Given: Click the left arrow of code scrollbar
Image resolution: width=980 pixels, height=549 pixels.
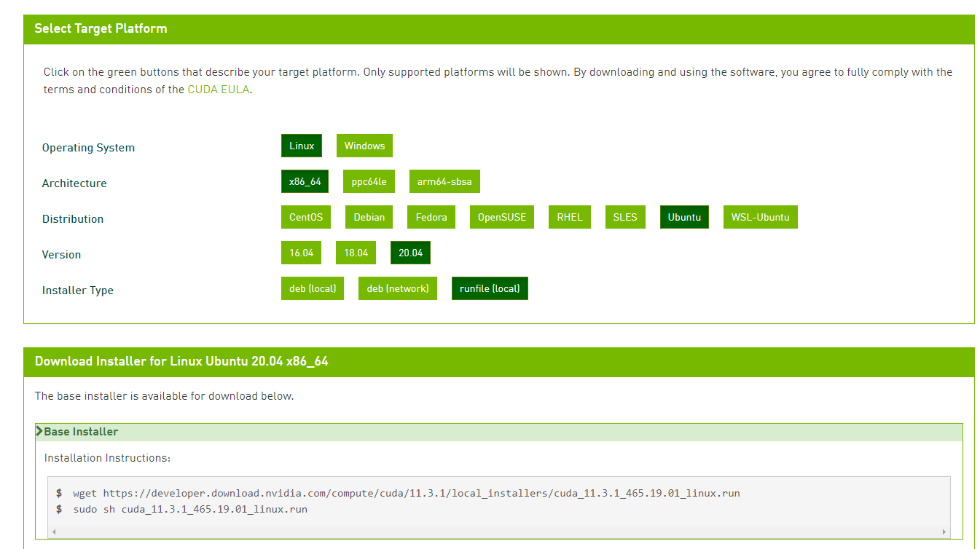Looking at the screenshot, I should [53, 532].
